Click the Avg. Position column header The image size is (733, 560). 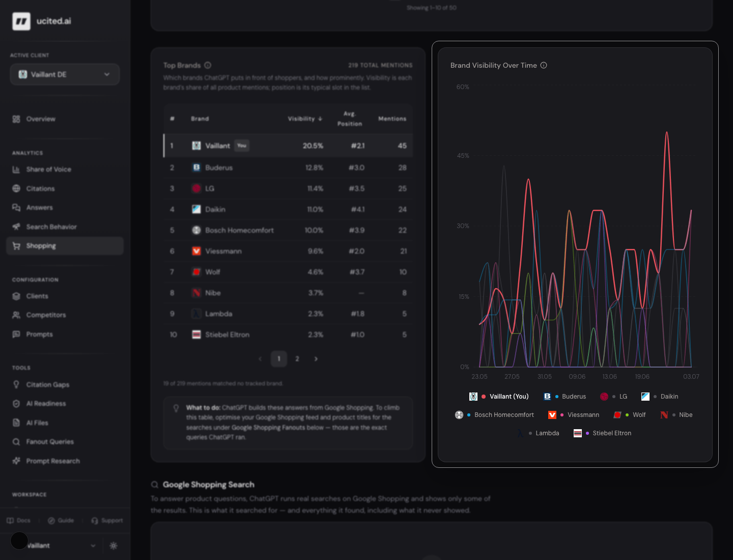350,119
